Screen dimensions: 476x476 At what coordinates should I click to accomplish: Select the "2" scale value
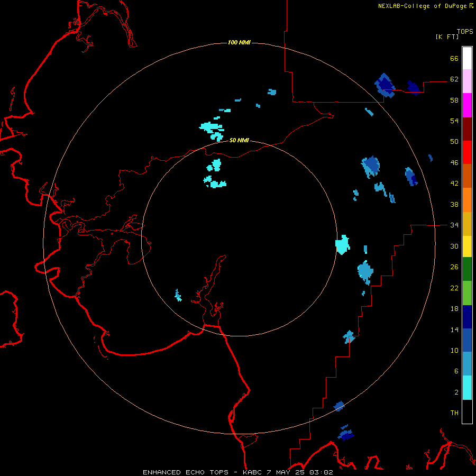(x=456, y=392)
